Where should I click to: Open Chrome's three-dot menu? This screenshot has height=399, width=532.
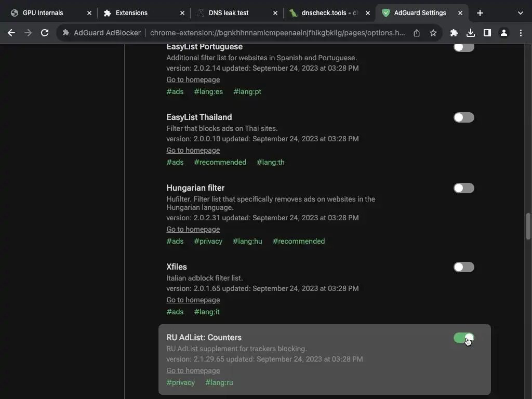521,33
